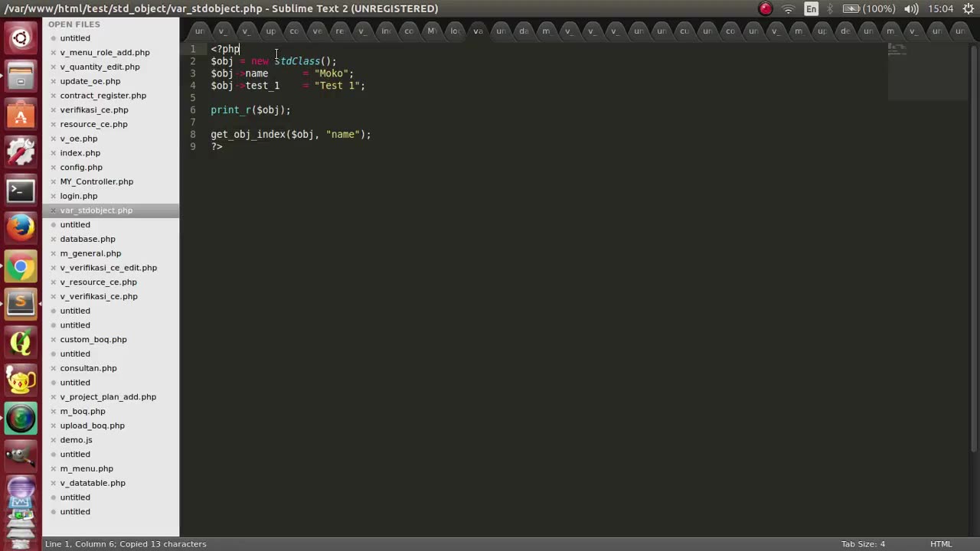980x551 pixels.
Task: Click the Sublime Text dock icon
Action: pyautogui.click(x=21, y=304)
